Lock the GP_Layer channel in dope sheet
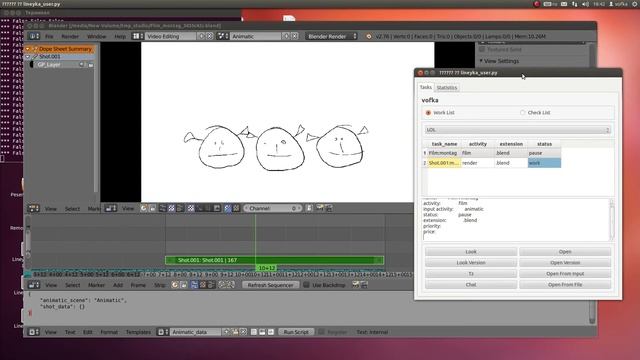The height and width of the screenshot is (360, 640). (91, 64)
